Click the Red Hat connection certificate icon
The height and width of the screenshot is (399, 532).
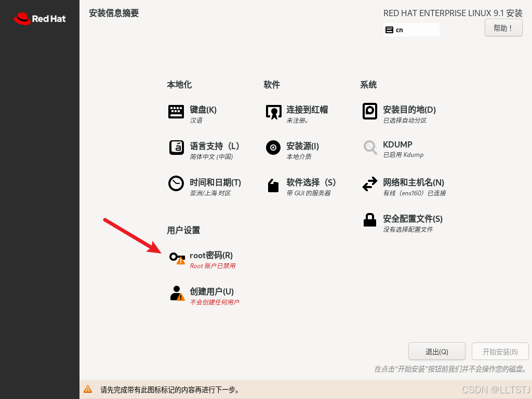click(273, 112)
